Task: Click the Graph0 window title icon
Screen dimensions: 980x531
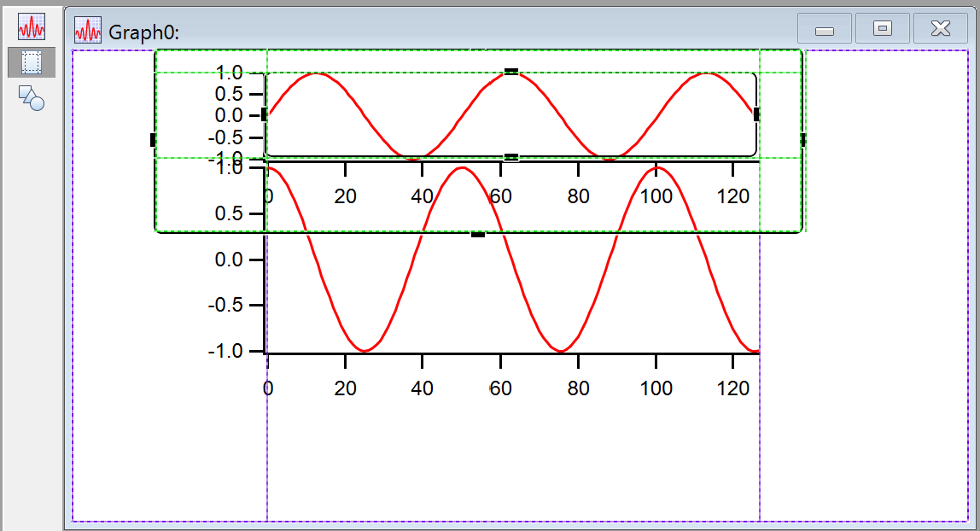Action: (88, 31)
